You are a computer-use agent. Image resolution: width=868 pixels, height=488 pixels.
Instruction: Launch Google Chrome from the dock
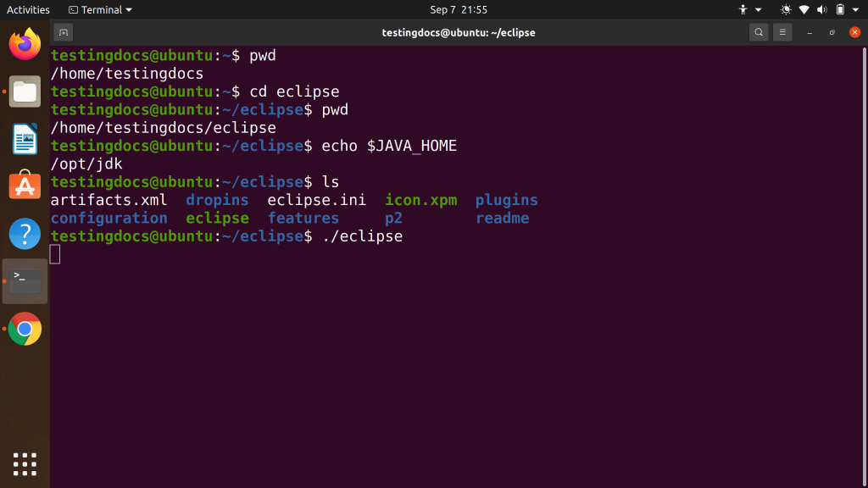25,329
